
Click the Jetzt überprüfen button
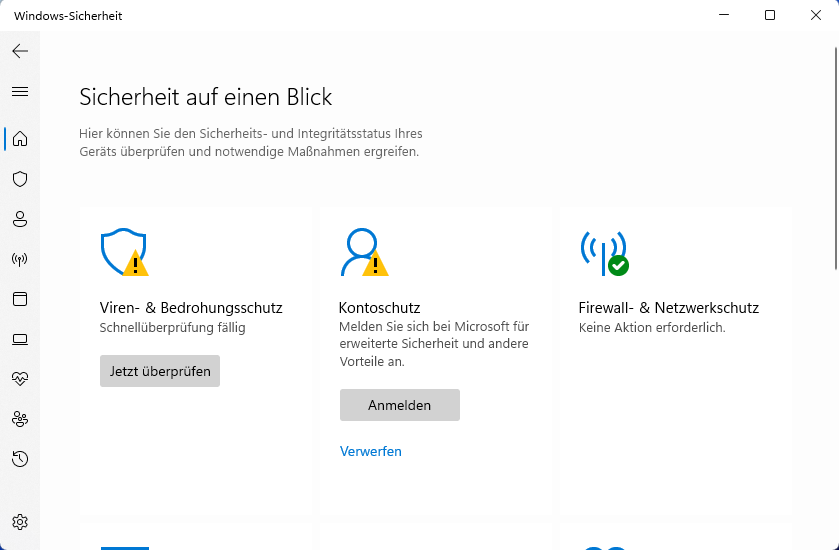pyautogui.click(x=160, y=371)
